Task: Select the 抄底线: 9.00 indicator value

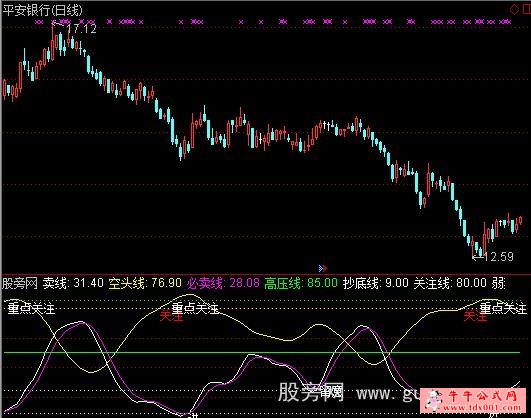Action: (x=376, y=283)
